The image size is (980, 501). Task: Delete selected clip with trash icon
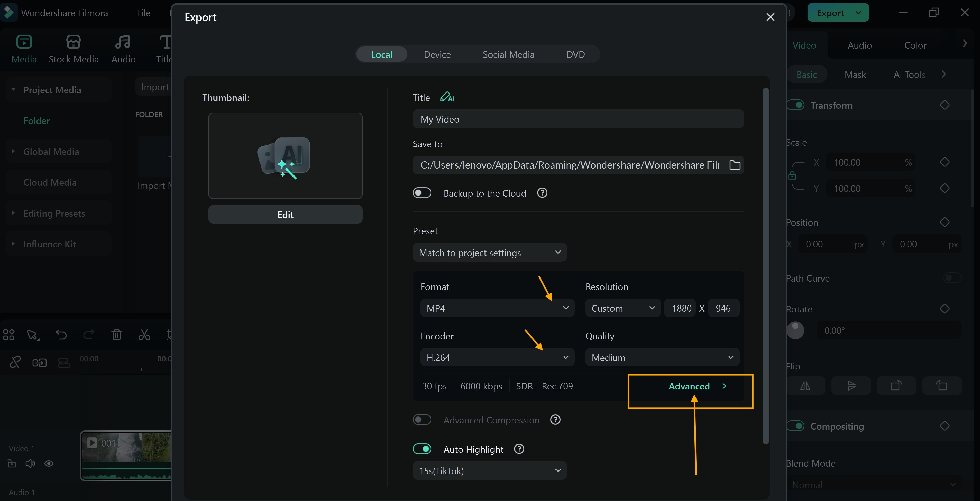pos(116,335)
